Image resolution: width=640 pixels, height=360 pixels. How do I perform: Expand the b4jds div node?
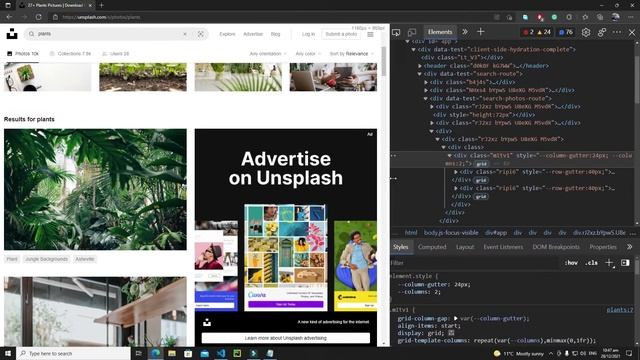pos(426,82)
